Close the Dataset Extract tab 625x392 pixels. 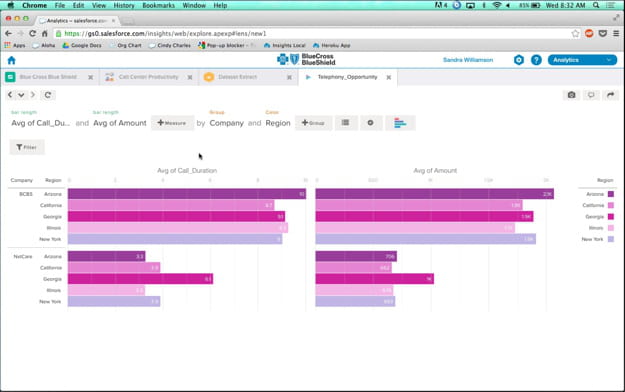point(289,77)
